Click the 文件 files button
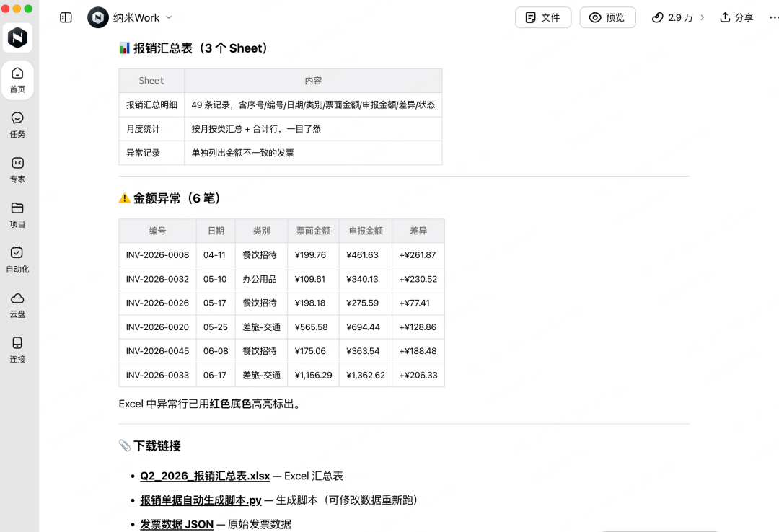The width and height of the screenshot is (779, 532). [x=543, y=17]
